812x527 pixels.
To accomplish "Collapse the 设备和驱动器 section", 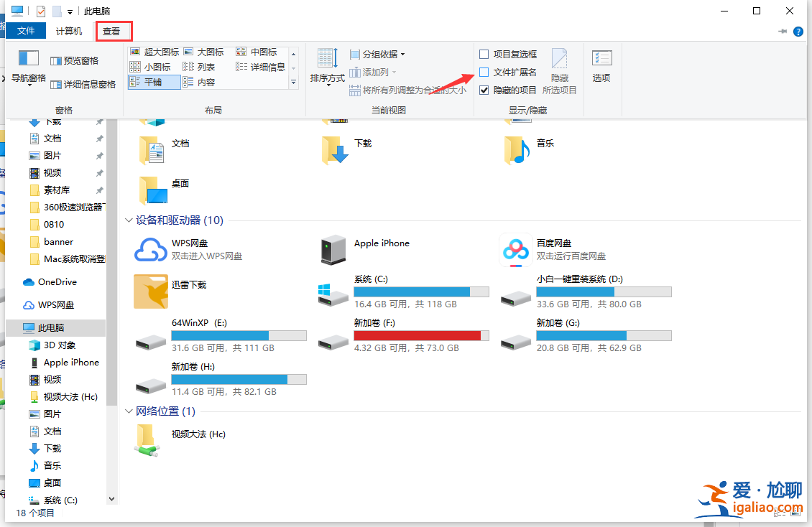I will [129, 220].
